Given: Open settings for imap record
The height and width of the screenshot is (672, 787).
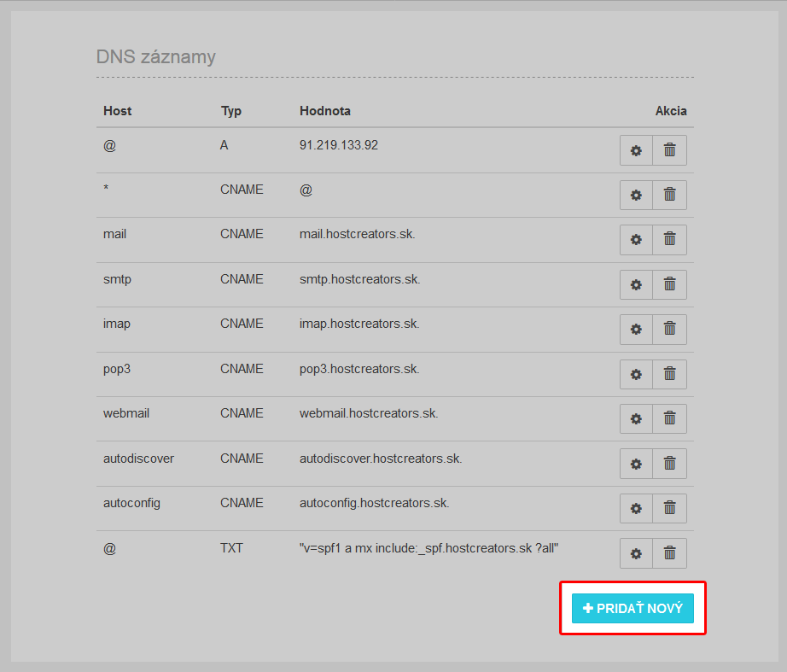Looking at the screenshot, I should tap(636, 329).
